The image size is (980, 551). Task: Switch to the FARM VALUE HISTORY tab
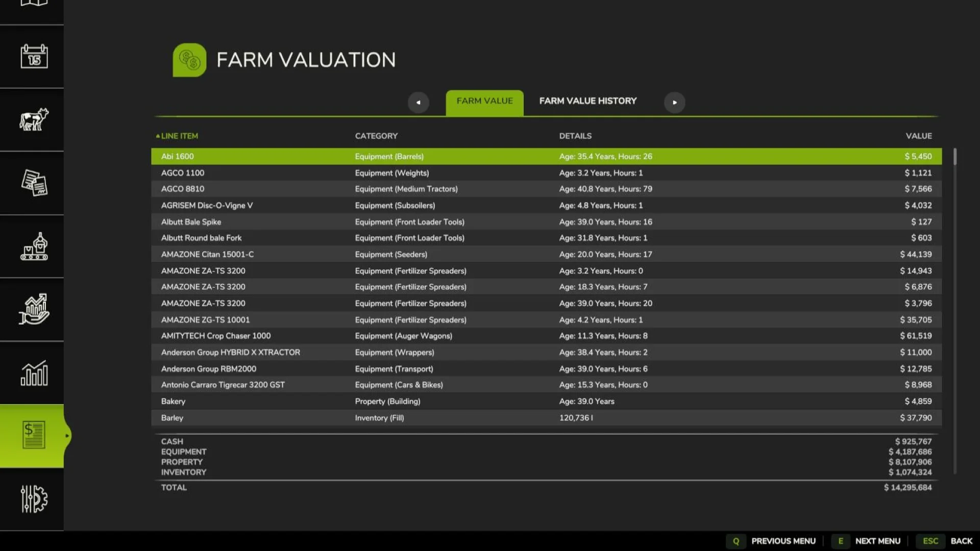587,101
